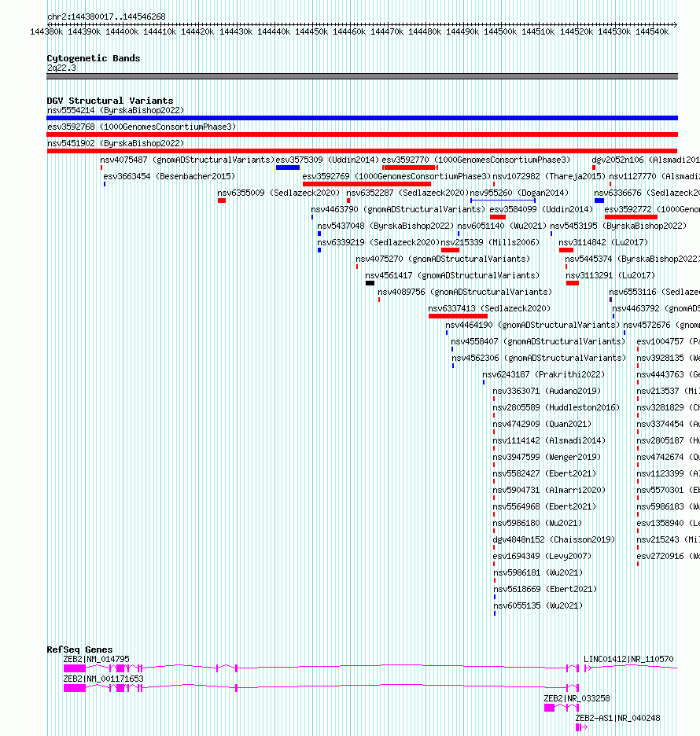Open the nsv4075487 gnomAD structural variant
This screenshot has height=736, width=700.
click(187, 160)
